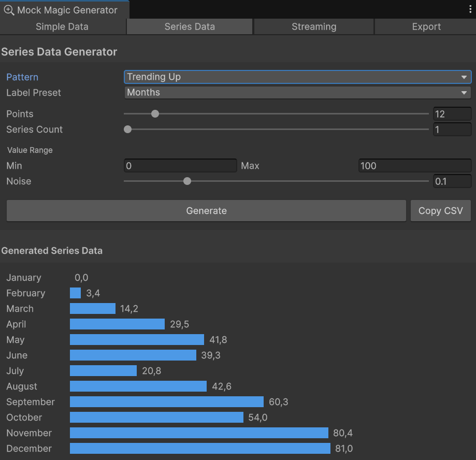Screen dimensions: 476x460
Task: Click the December bar
Action: pos(200,449)
